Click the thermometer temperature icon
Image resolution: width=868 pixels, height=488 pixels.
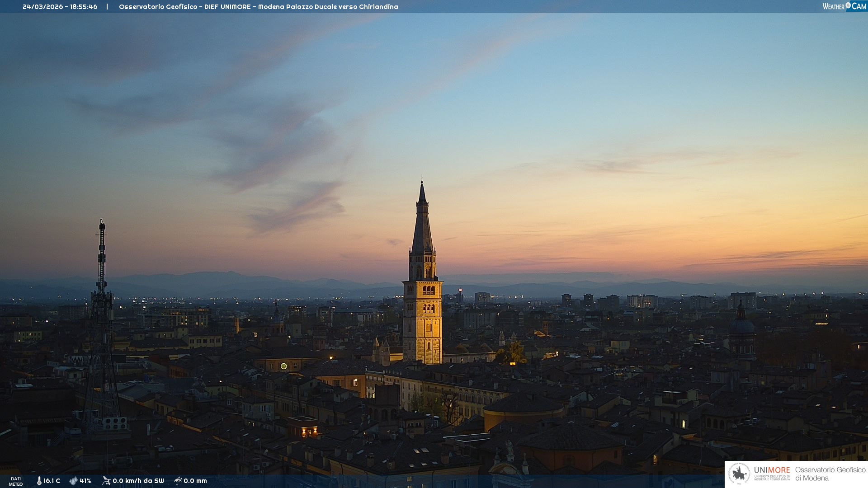click(39, 481)
